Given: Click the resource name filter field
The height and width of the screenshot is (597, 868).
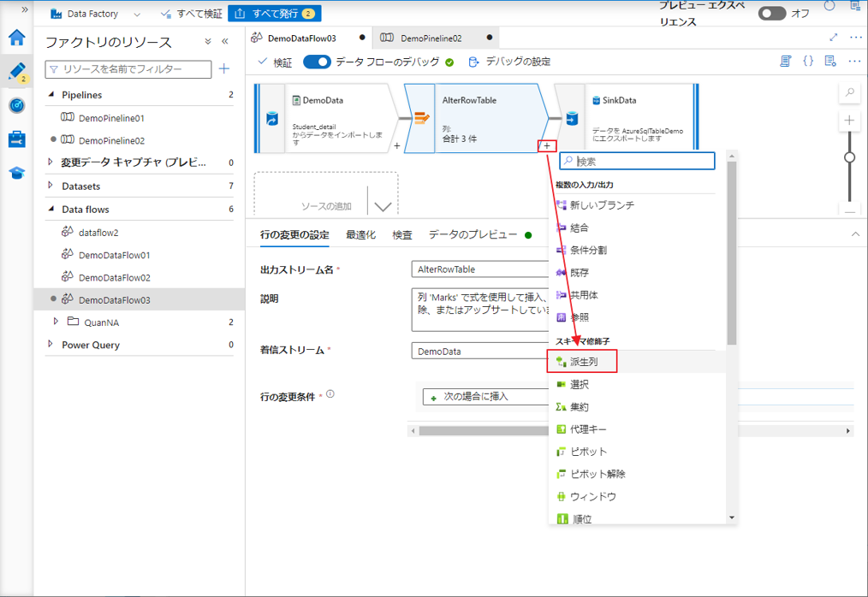Looking at the screenshot, I should [128, 69].
